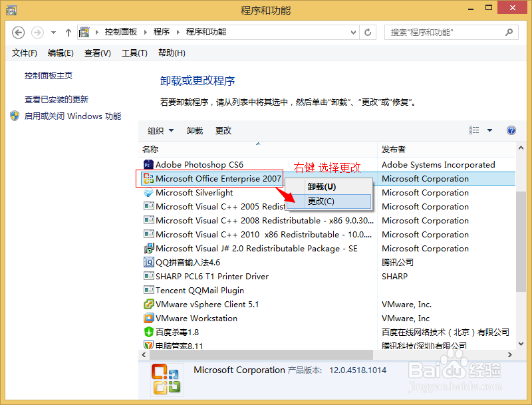Click 控制面板 in the address breadcrumb
The width and height of the screenshot is (532, 405).
pos(121,32)
